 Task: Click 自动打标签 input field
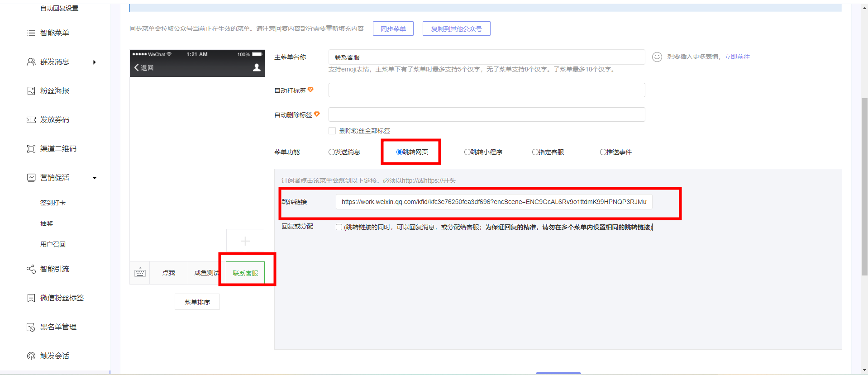[x=486, y=90]
